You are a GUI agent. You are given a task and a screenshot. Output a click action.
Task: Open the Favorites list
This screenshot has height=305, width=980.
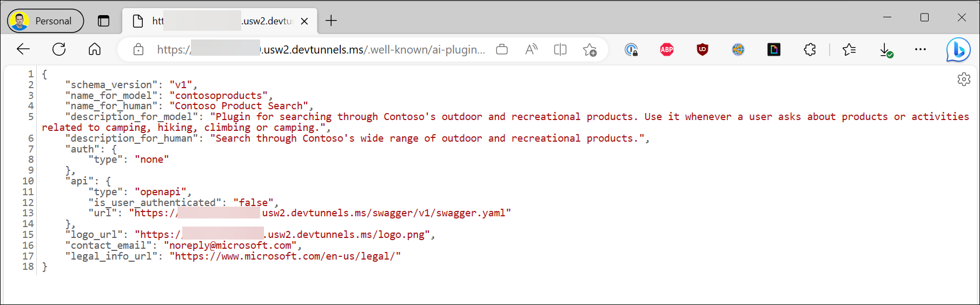(x=849, y=50)
